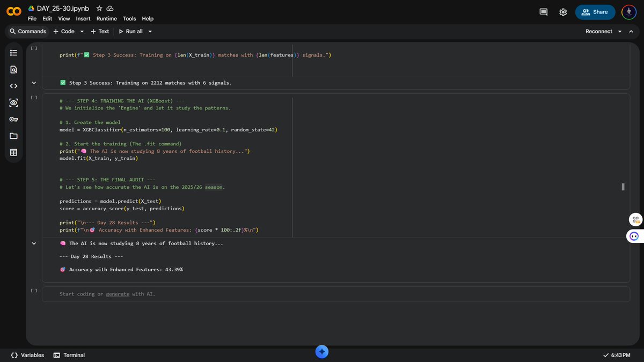This screenshot has height=362, width=644.
Task: Add a new Code cell
Action: [64, 32]
